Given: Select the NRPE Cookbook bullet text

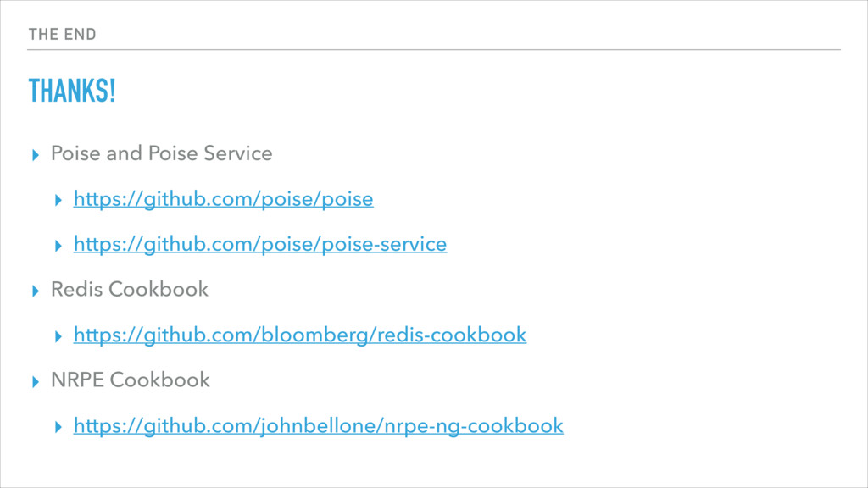Looking at the screenshot, I should (x=131, y=380).
